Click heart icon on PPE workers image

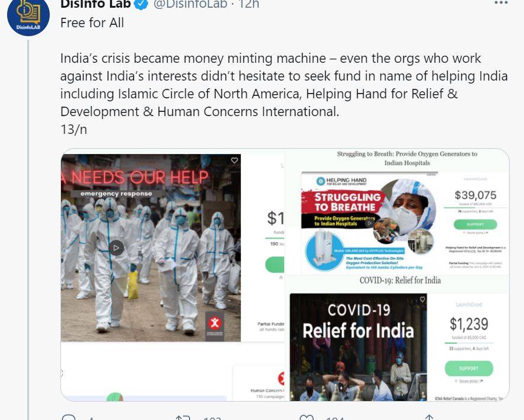234,161
